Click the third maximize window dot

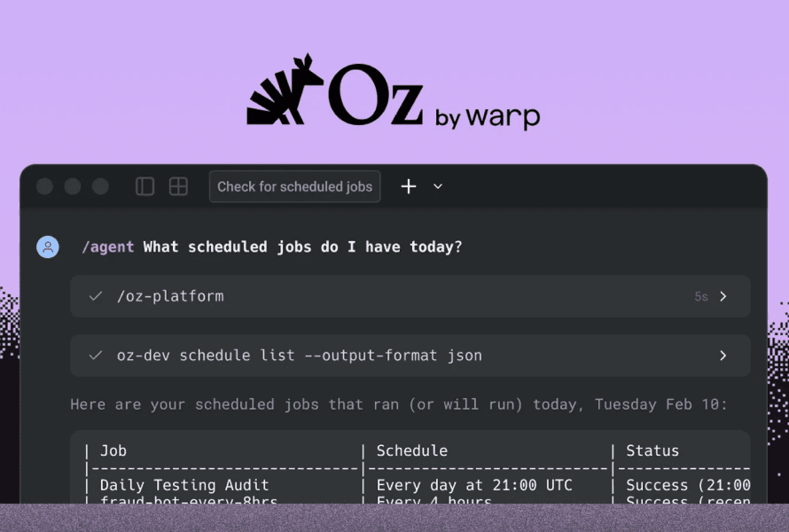100,186
